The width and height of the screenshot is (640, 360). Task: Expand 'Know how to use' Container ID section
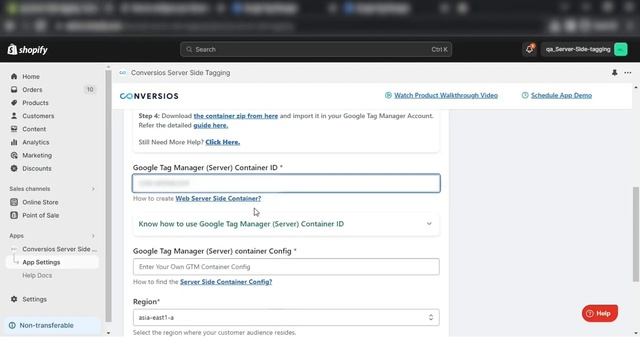pyautogui.click(x=286, y=224)
